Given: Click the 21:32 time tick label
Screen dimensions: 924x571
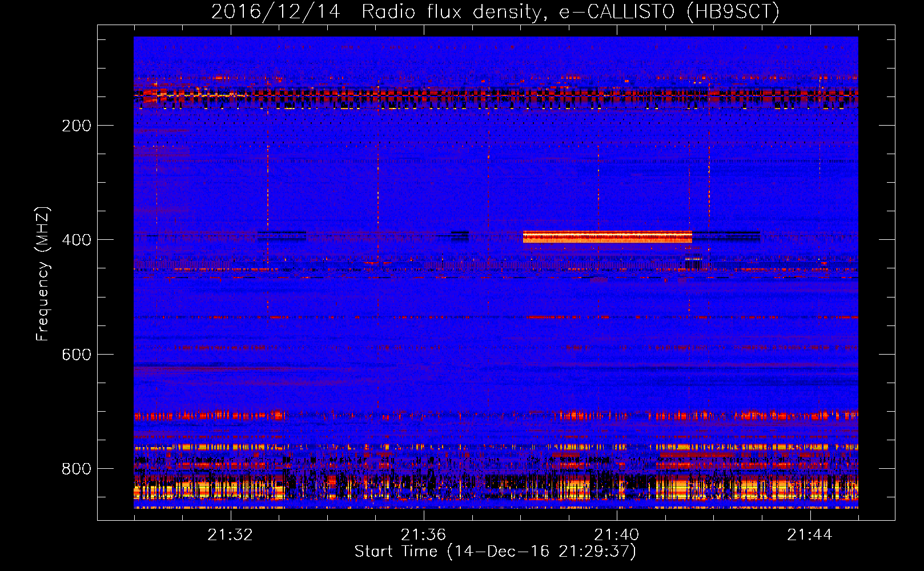Looking at the screenshot, I should [230, 535].
